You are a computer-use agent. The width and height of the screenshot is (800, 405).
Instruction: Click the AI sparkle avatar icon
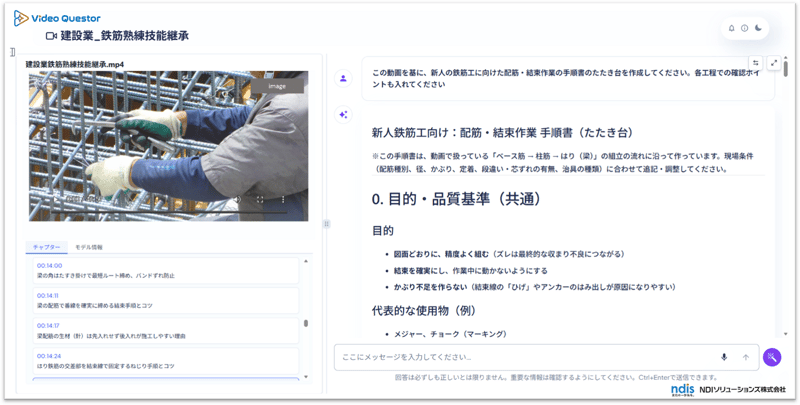coord(343,115)
